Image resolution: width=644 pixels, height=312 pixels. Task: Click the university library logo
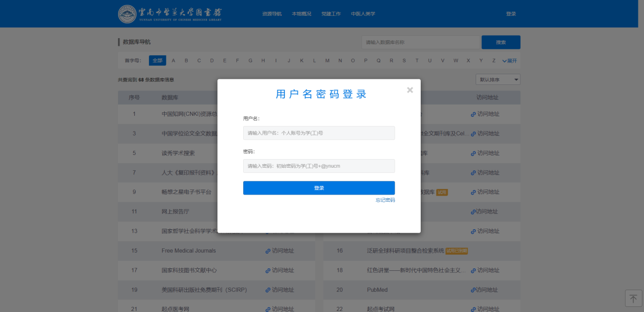pyautogui.click(x=170, y=14)
